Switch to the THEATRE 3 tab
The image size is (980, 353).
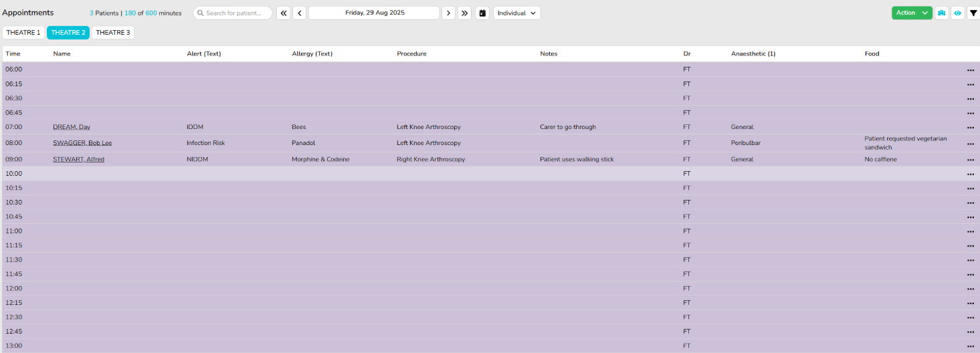point(112,33)
